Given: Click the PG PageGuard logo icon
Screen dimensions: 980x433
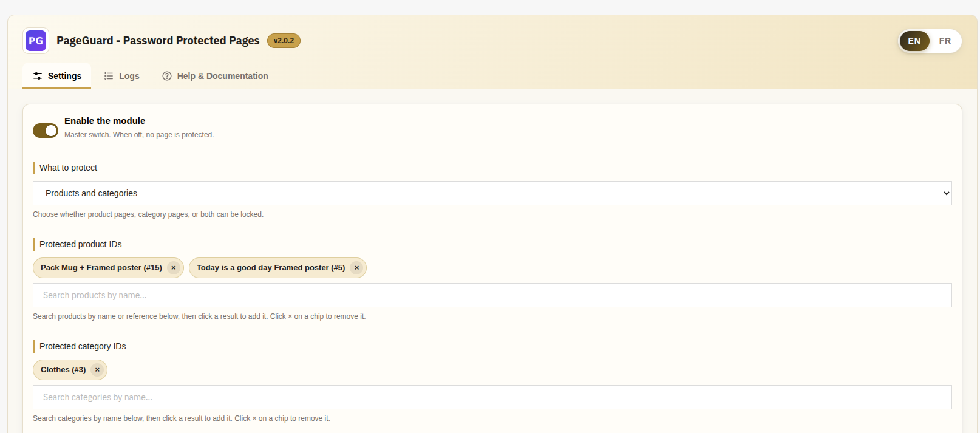Looking at the screenshot, I should pyautogui.click(x=36, y=41).
